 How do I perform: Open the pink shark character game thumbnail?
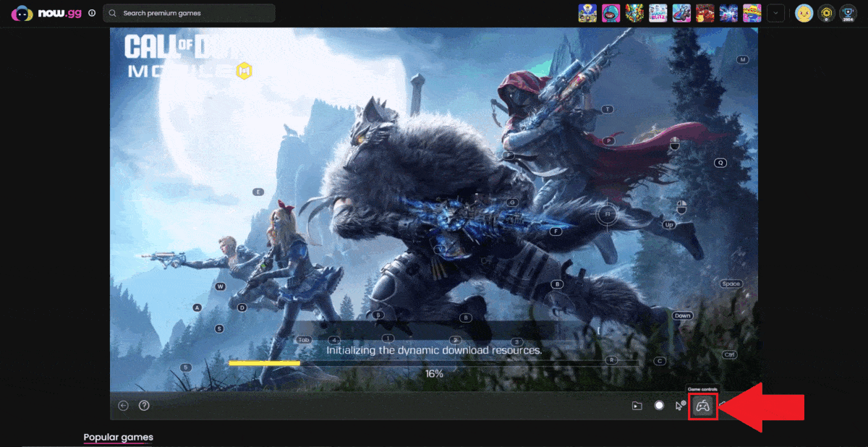coord(611,13)
